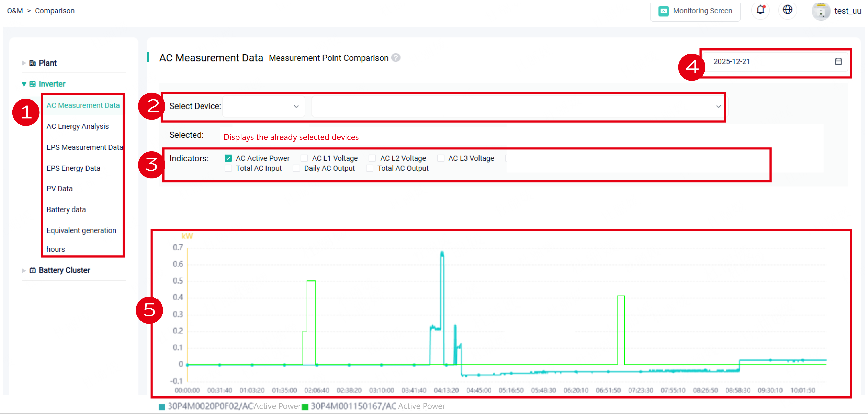Click the Plant building icon
The height and width of the screenshot is (418, 868).
coord(32,63)
